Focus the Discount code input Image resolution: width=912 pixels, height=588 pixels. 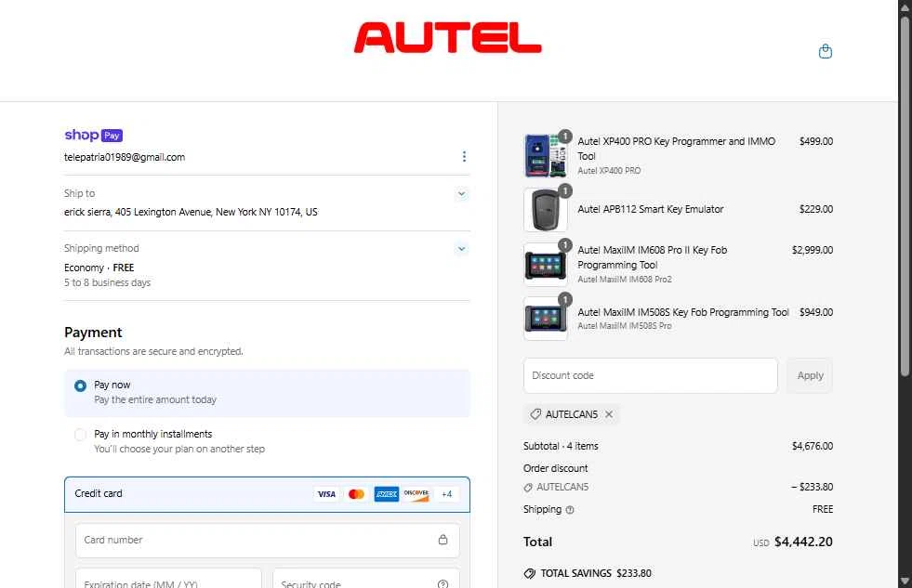point(650,376)
